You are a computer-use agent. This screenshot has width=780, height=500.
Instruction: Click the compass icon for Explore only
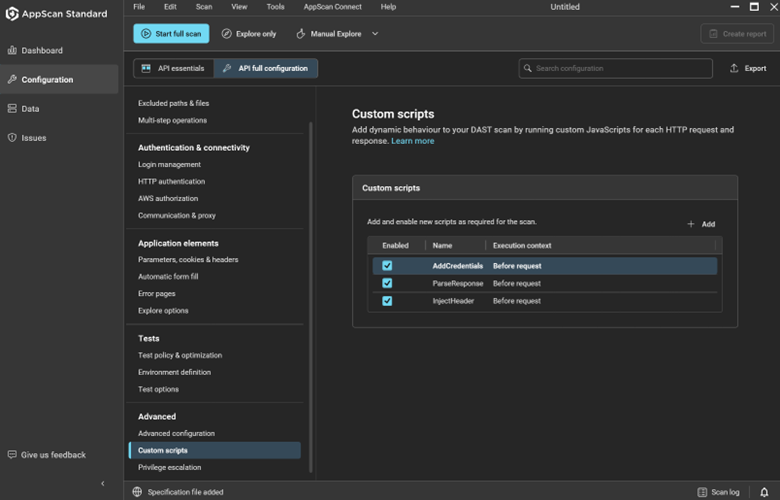pyautogui.click(x=226, y=34)
